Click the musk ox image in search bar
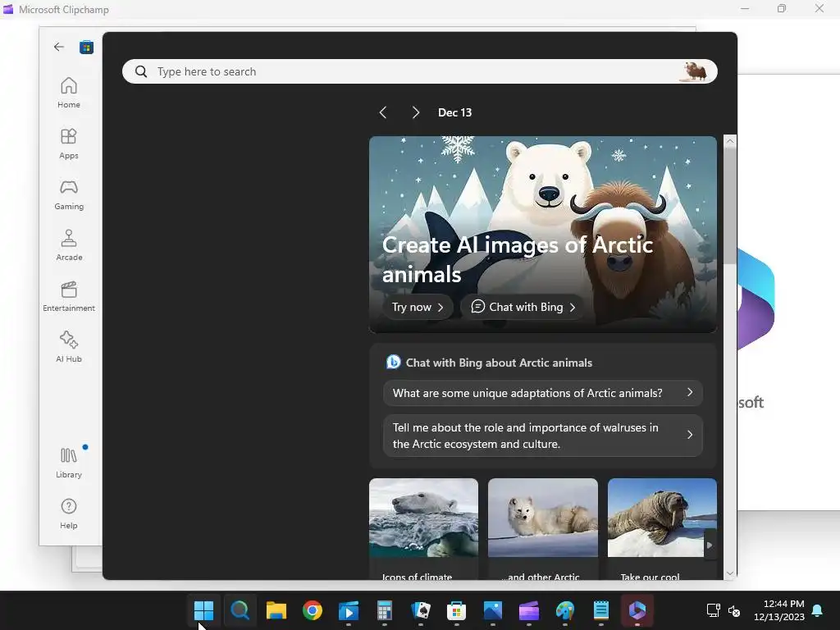 [695, 71]
